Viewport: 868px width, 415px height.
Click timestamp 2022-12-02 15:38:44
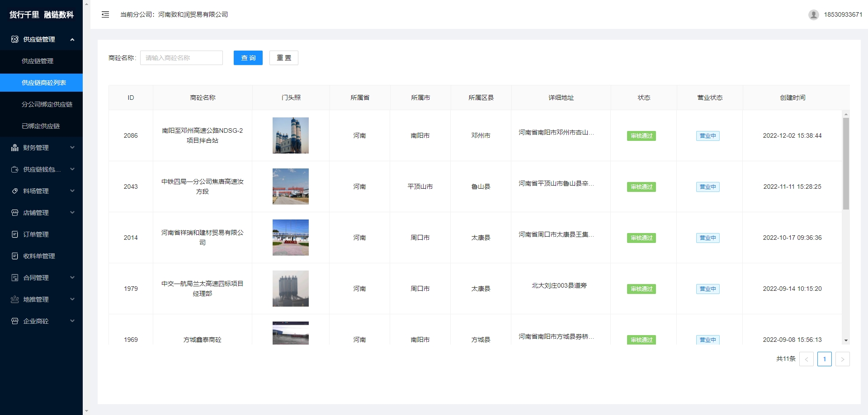793,135
